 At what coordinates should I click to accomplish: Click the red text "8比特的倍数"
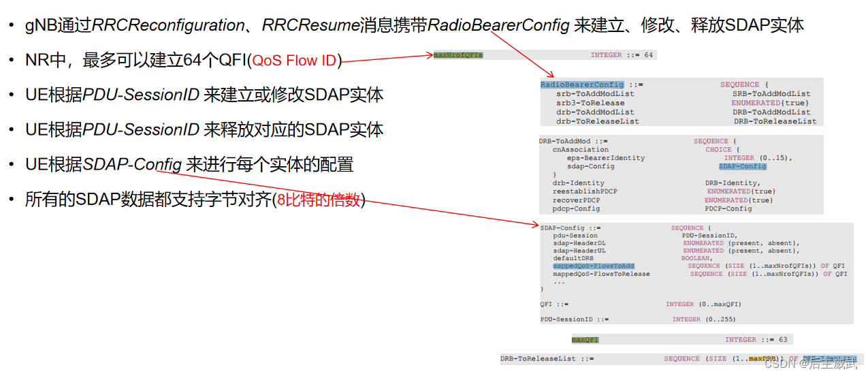319,200
